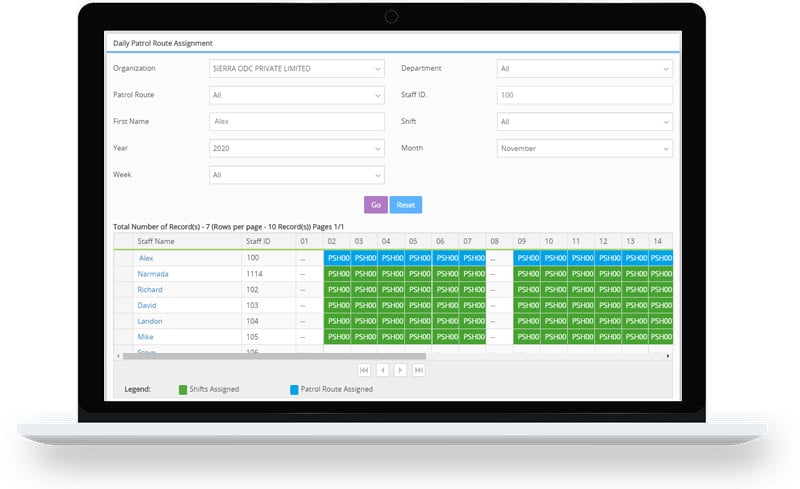Image resolution: width=800 pixels, height=489 pixels.
Task: Click the Reset button
Action: (x=405, y=204)
